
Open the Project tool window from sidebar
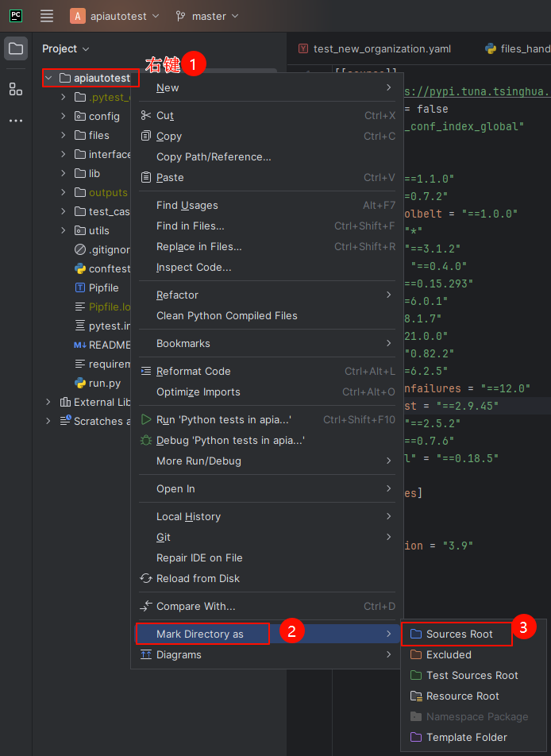coord(16,48)
